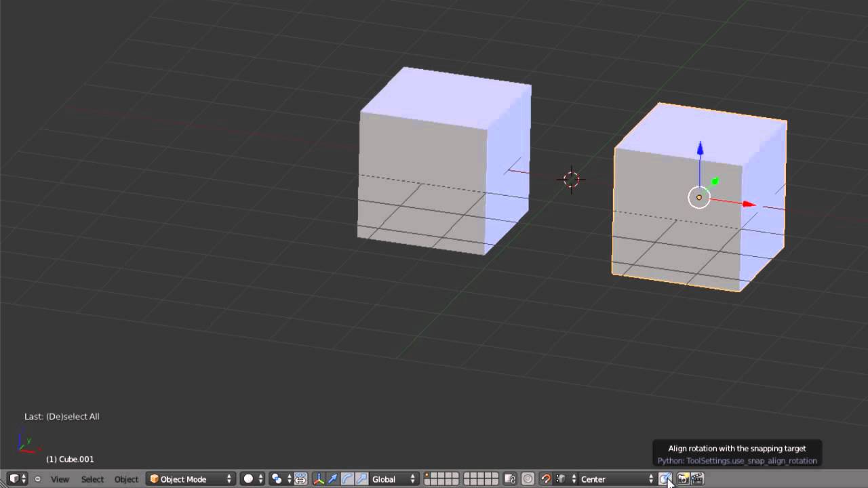The image size is (868, 488).
Task: Open the proportional editing circle button
Action: click(x=528, y=479)
